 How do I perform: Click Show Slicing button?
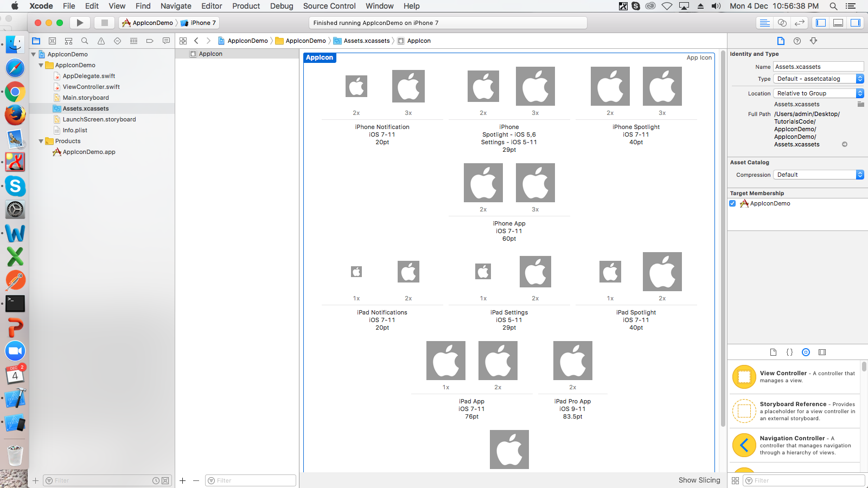click(699, 480)
